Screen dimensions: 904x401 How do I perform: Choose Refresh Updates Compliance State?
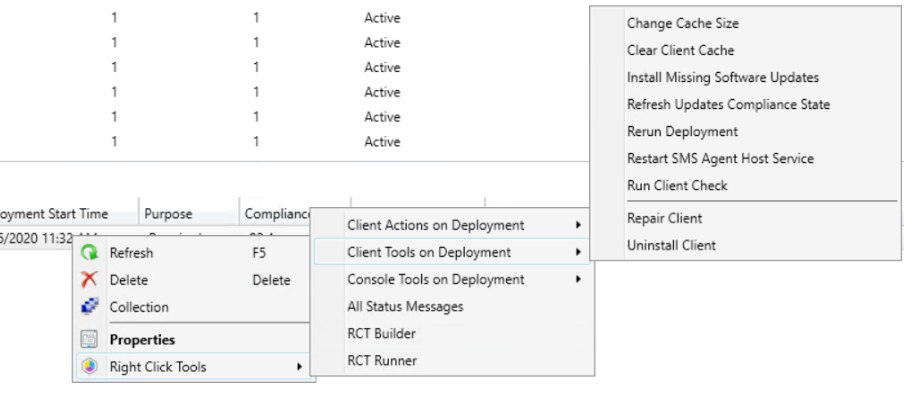click(745, 104)
